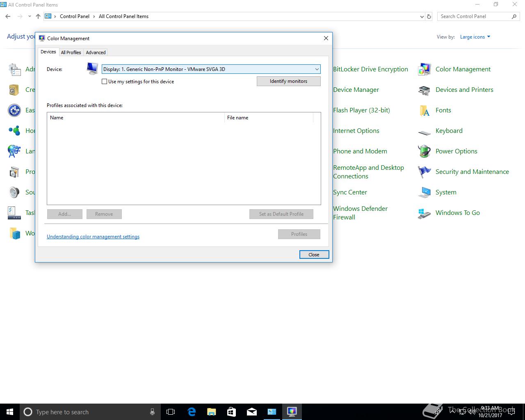Open the Devices and Printers icon
Image resolution: width=525 pixels, height=420 pixels.
tap(424, 90)
